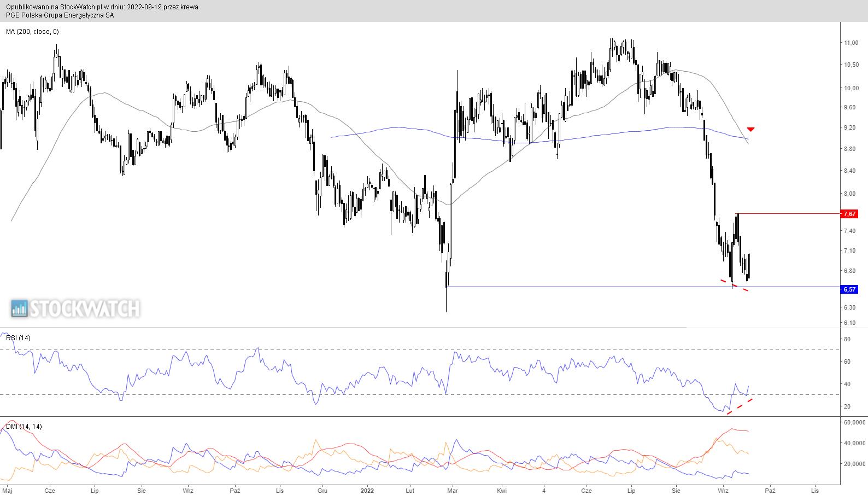Click the 2022 year label on time axis

point(367,491)
